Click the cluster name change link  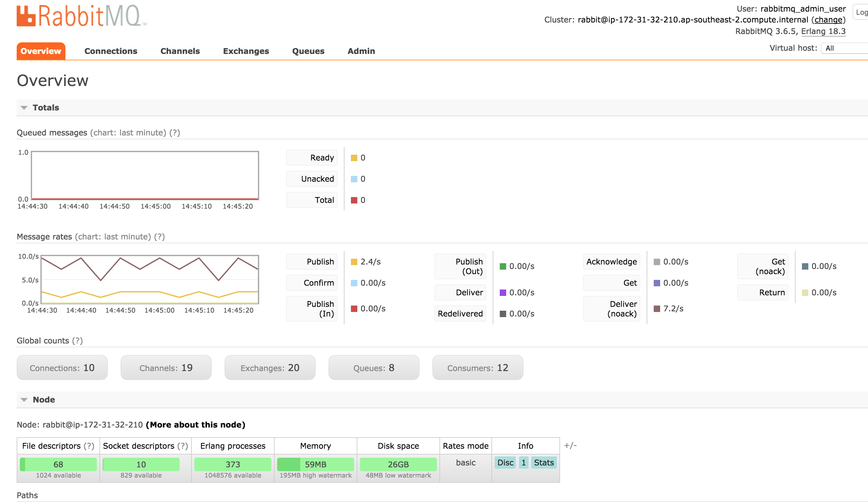(x=828, y=20)
